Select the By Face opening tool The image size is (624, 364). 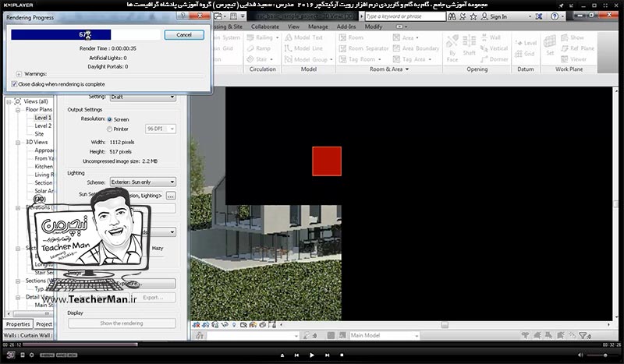(452, 48)
